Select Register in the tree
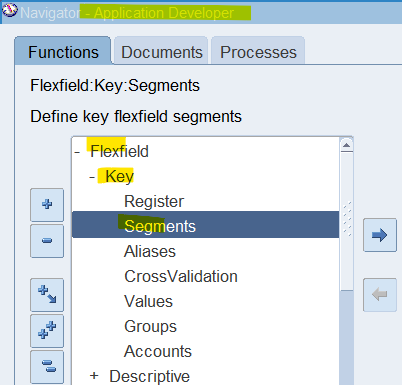This screenshot has width=402, height=385. 154,201
